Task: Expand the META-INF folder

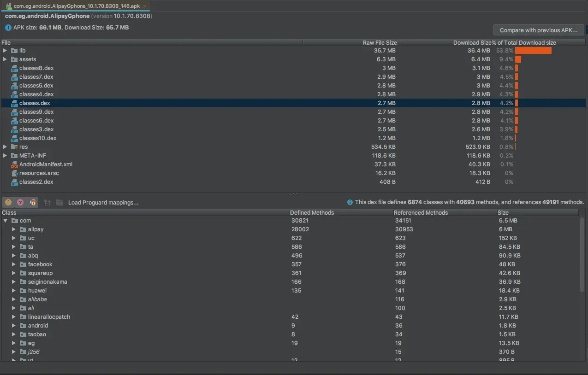Action: tap(5, 156)
